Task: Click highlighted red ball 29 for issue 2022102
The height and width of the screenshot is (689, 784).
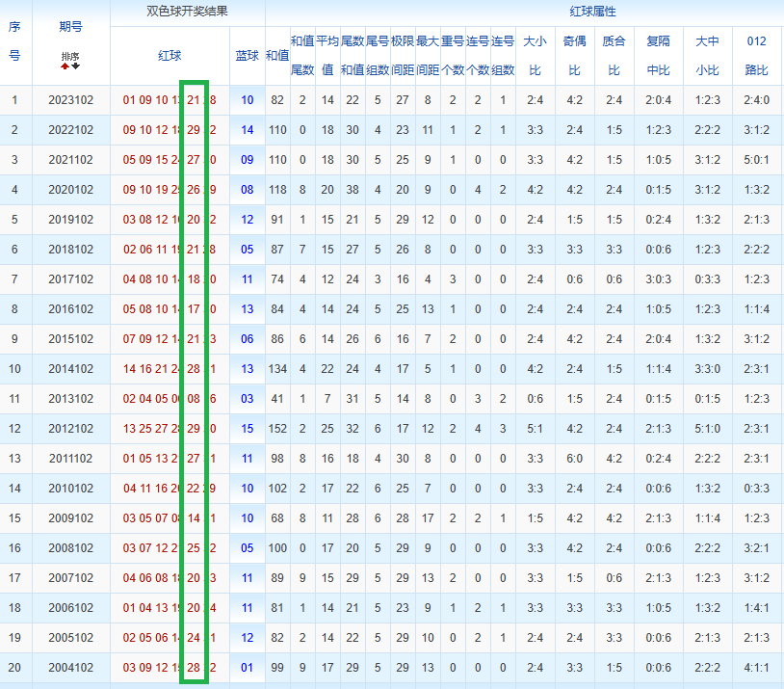Action: pyautogui.click(x=194, y=130)
